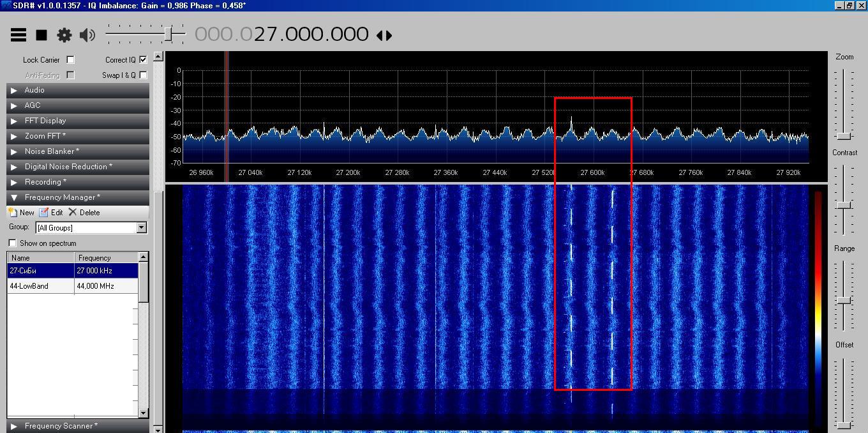This screenshot has width=868, height=433.
Task: Click the 27 000 kHz frequency cell
Action: click(x=106, y=271)
